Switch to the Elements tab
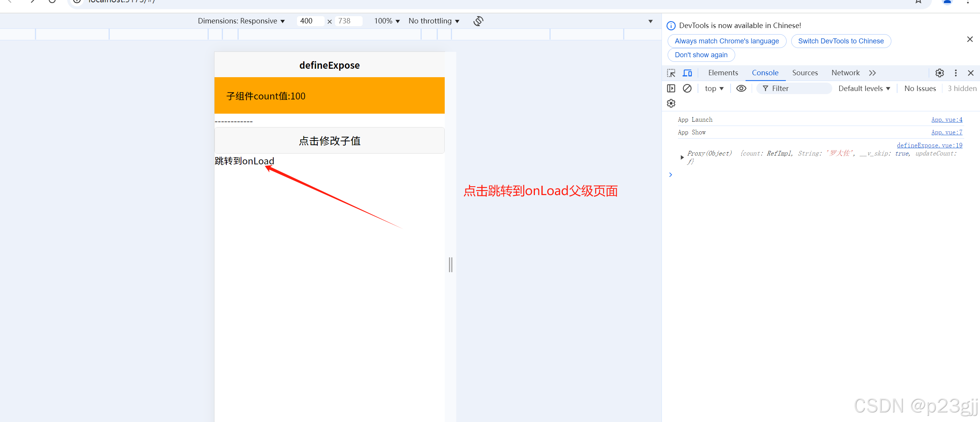The height and width of the screenshot is (422, 980). [723, 73]
